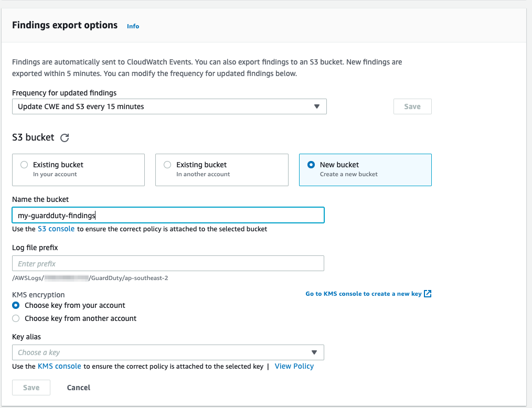Open the KMS console link under Key alias

tap(59, 366)
